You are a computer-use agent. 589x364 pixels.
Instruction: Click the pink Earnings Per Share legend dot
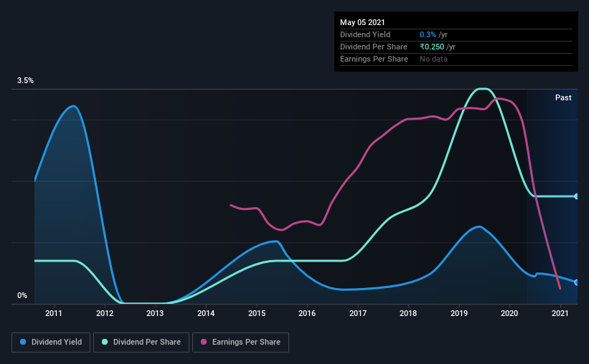[x=204, y=342]
